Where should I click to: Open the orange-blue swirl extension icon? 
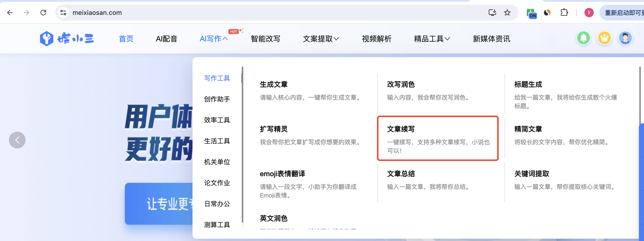click(x=547, y=13)
